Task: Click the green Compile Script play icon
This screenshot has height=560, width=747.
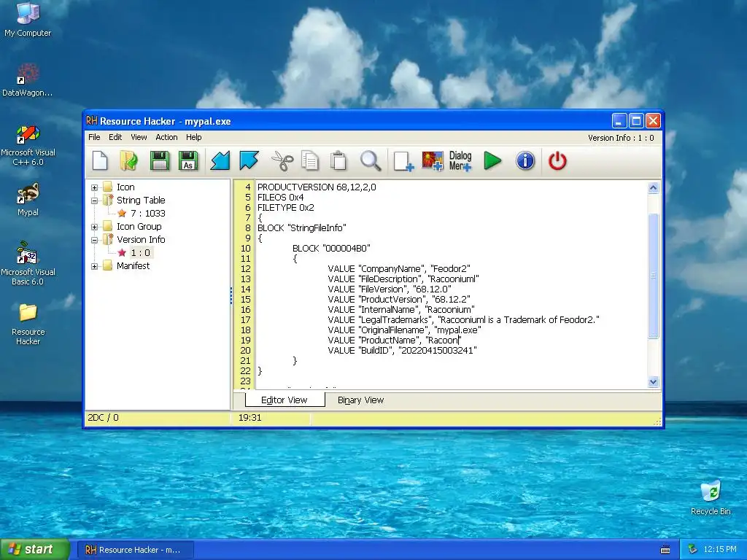Action: point(492,160)
